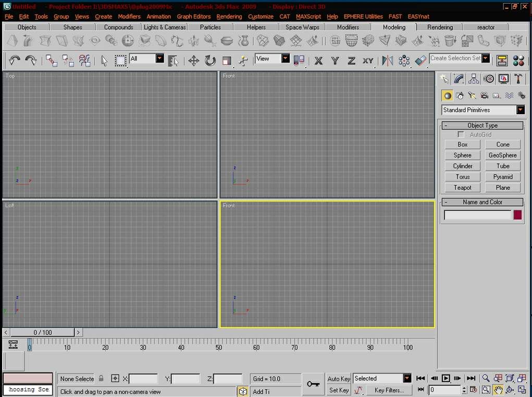Click the GeoSphere primitive button
Screen dimensions: 532x397
click(x=502, y=155)
